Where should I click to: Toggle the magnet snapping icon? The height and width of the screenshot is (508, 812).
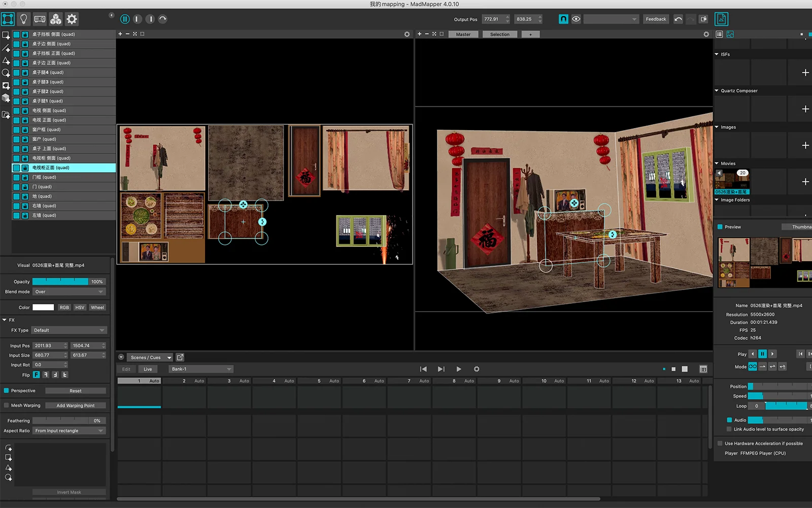(x=563, y=19)
